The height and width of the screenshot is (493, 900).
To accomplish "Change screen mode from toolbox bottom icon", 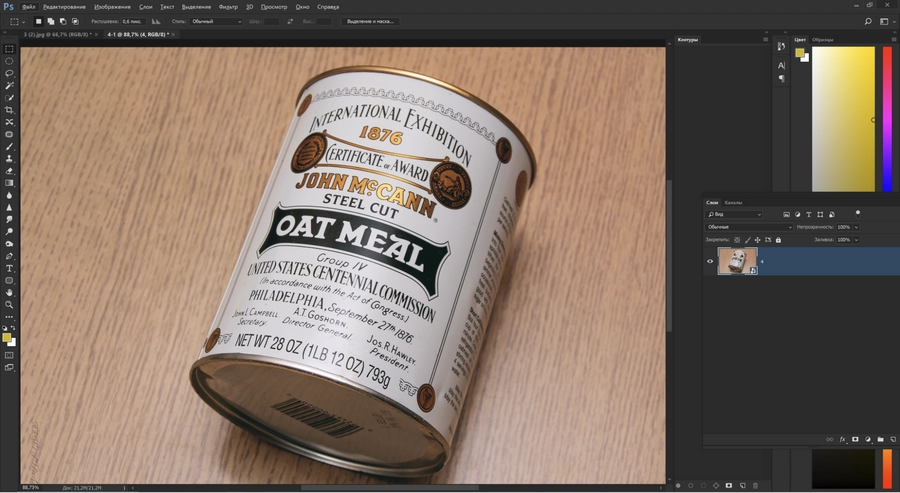I will 9,368.
